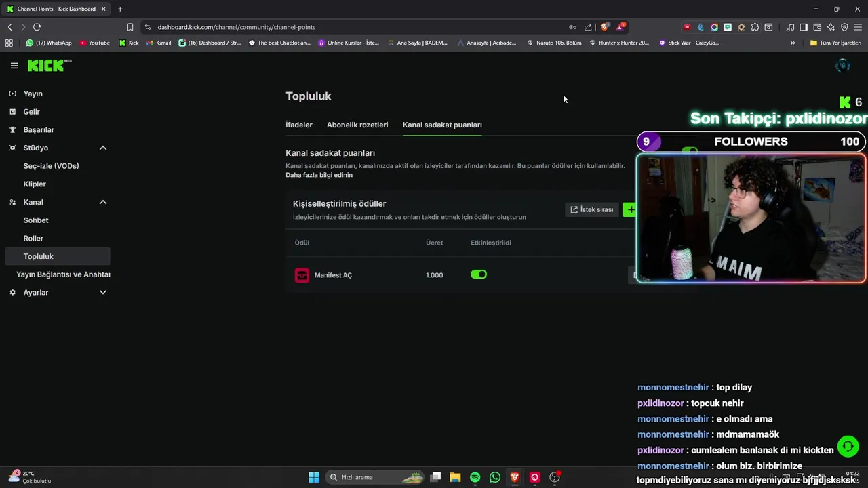Show more bookmarks chevron

tap(793, 43)
